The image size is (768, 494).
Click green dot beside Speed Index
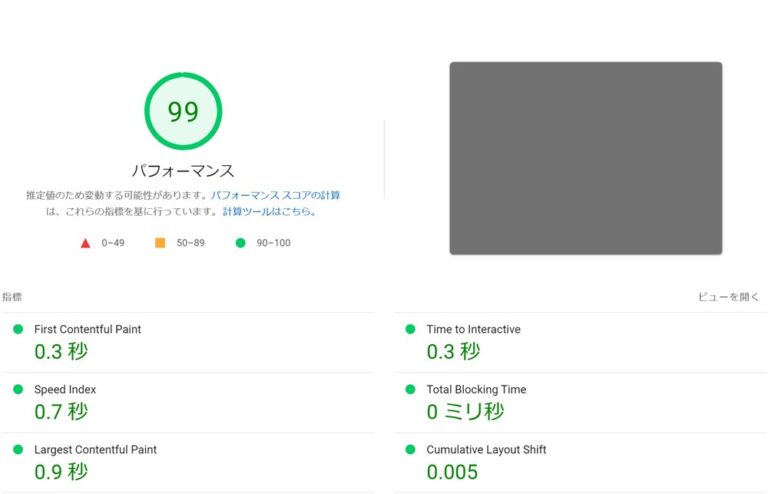pos(18,390)
